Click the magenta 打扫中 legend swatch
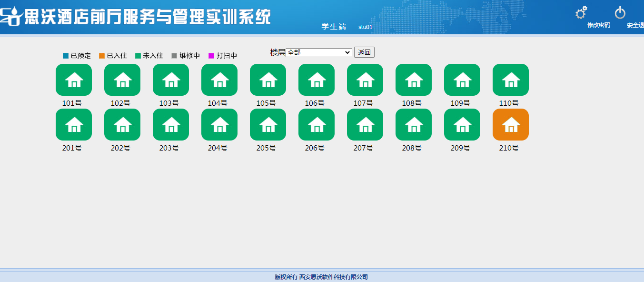 [211, 56]
